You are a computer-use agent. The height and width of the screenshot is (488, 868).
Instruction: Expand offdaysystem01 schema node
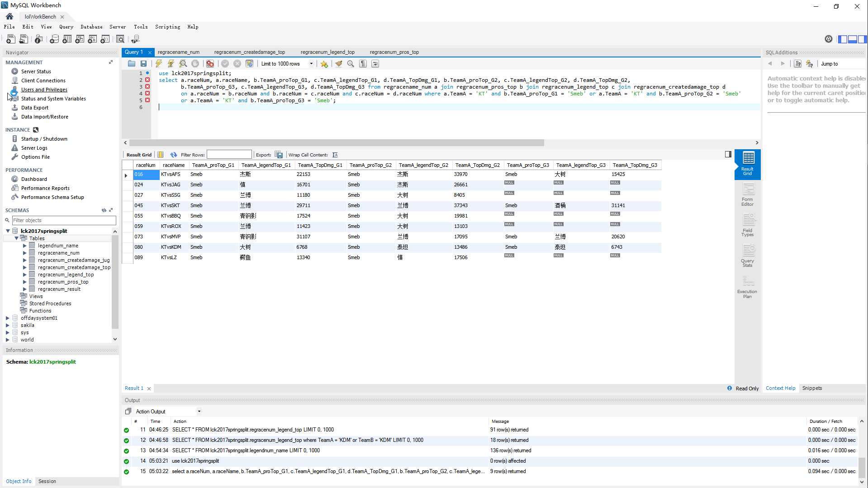point(8,318)
